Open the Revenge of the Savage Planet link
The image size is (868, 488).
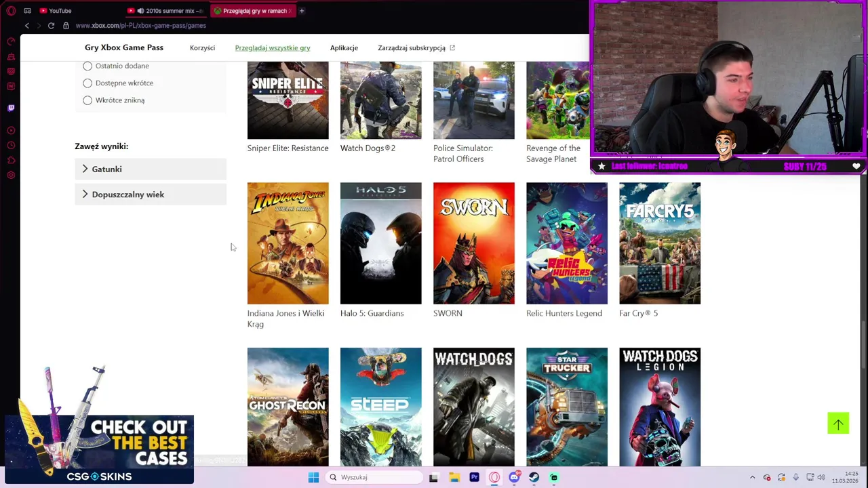pyautogui.click(x=553, y=154)
